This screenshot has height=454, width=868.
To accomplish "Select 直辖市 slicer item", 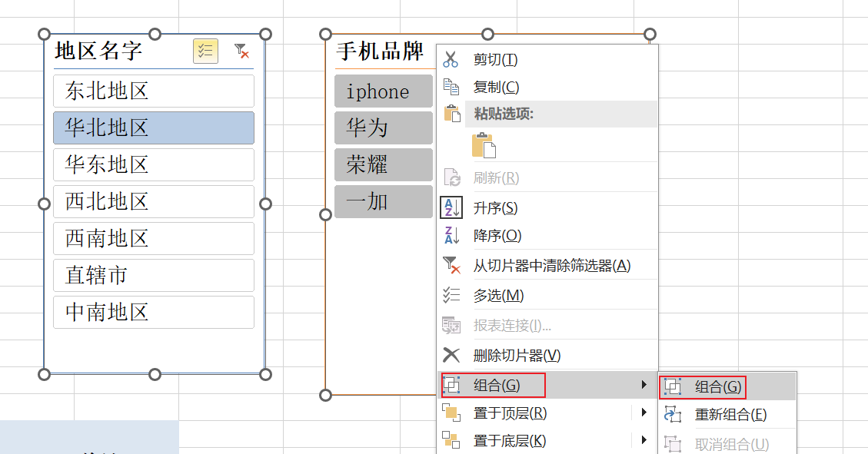I will coord(154,275).
